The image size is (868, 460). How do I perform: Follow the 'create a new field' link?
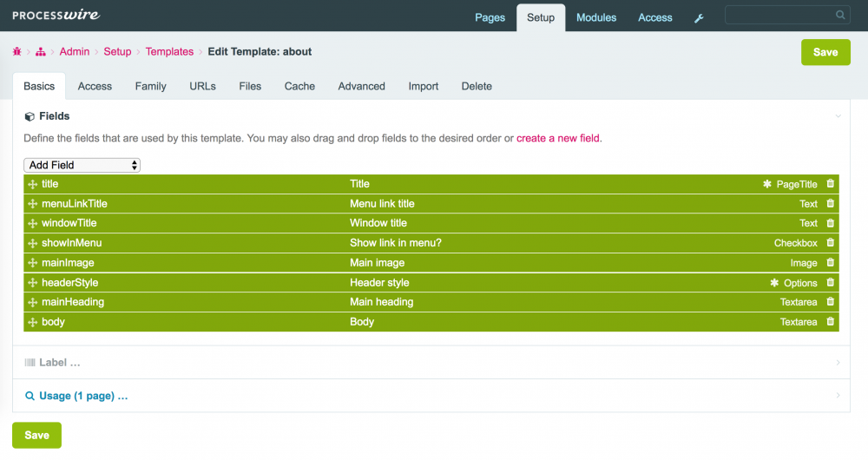557,138
